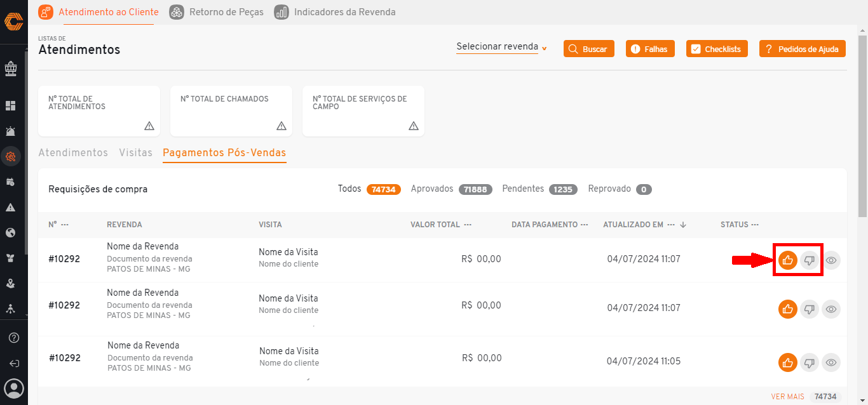Screen dimensions: 868x405
Task: Open the Atualizado Em column options dots
Action: 671,225
